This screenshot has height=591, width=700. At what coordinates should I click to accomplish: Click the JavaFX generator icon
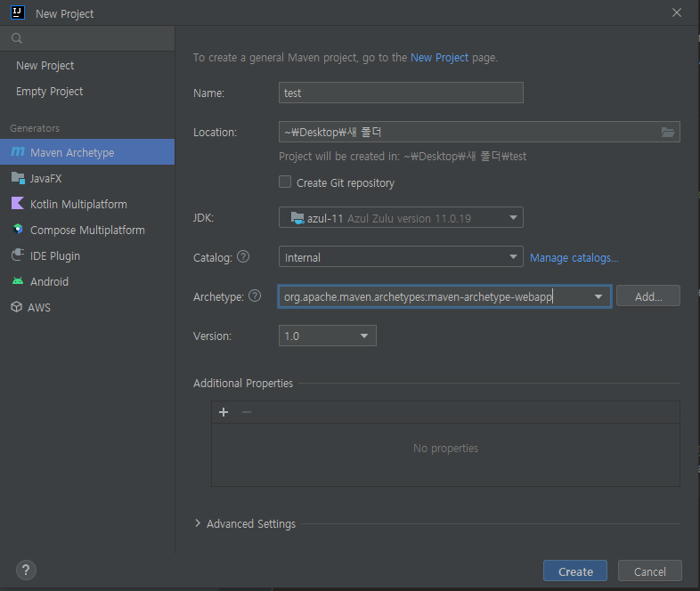pyautogui.click(x=18, y=178)
